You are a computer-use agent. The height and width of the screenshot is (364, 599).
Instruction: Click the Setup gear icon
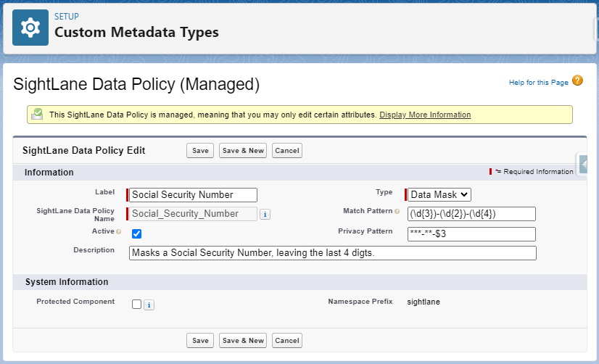click(30, 28)
